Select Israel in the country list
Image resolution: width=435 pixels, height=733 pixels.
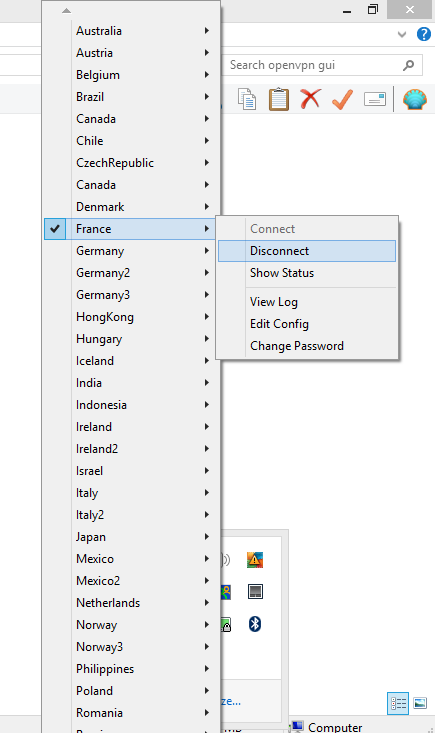point(130,471)
